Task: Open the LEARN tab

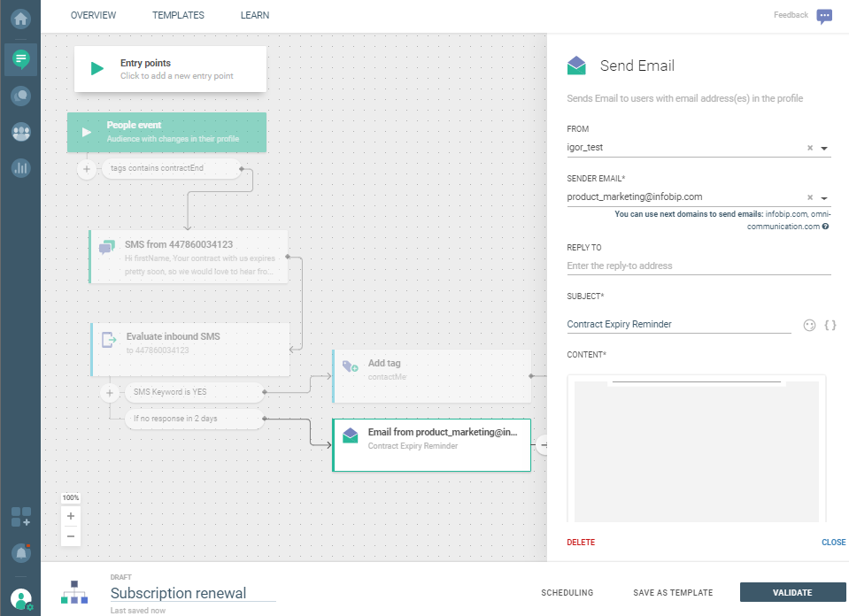Action: coord(255,15)
